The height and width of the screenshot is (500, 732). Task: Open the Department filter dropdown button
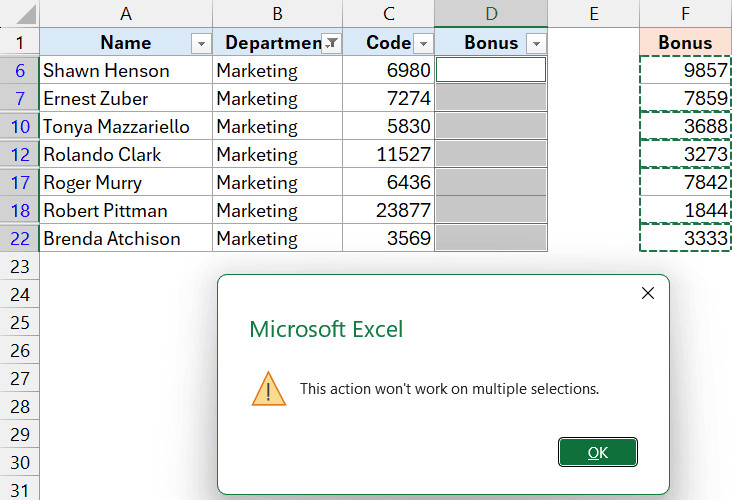point(331,43)
